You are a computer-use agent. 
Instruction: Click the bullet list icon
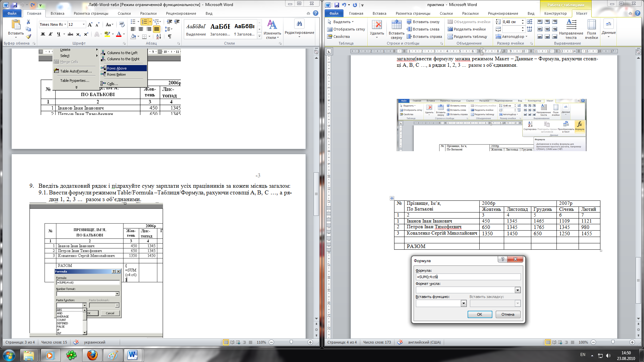[134, 22]
